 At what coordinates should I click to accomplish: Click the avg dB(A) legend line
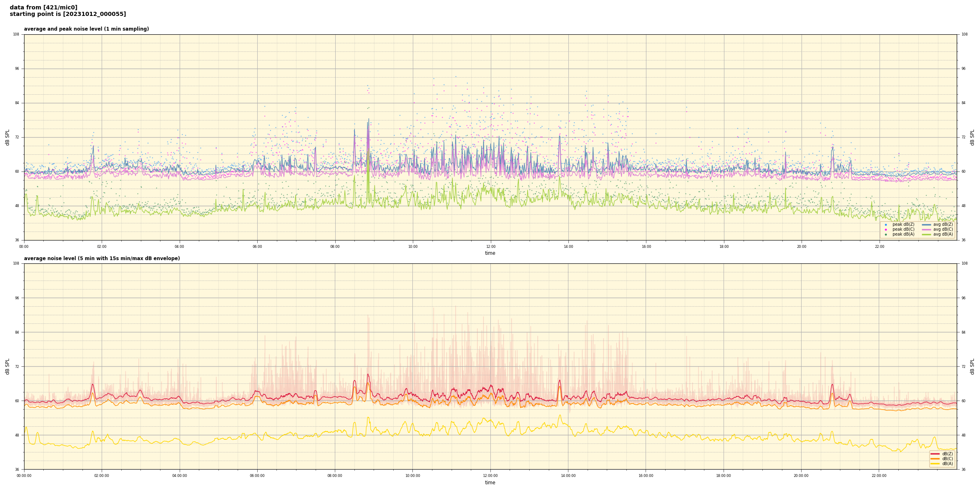(x=927, y=234)
